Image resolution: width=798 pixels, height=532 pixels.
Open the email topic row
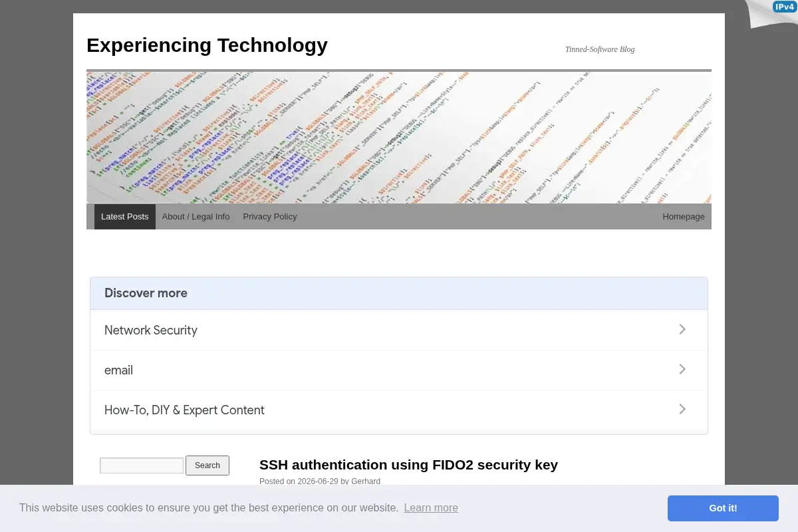click(399, 370)
